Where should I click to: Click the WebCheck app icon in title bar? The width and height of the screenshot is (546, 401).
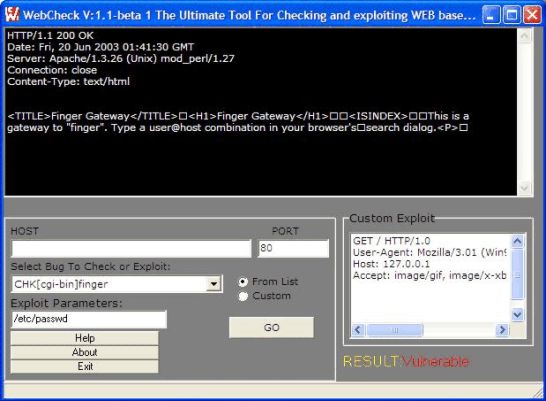tap(12, 14)
